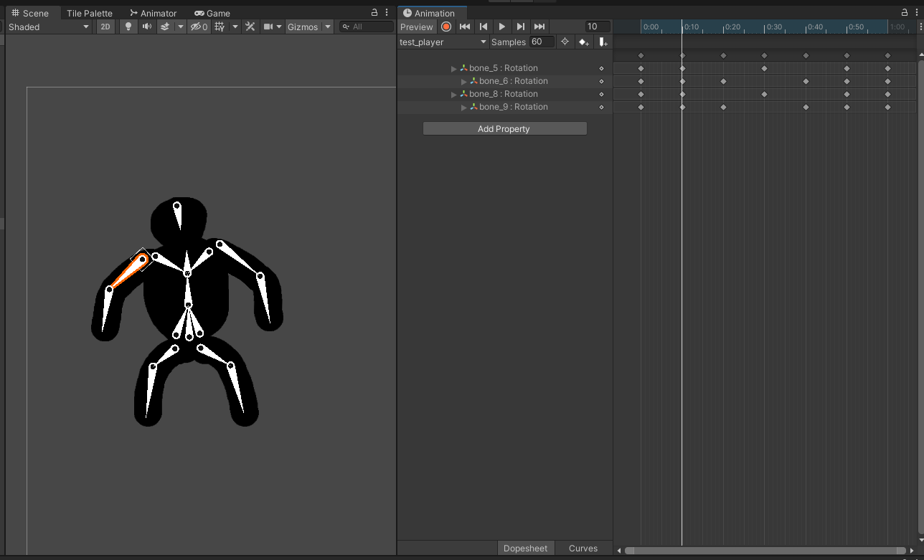Select the scene lighting bulb icon
This screenshot has height=560, width=924.
pos(128,27)
